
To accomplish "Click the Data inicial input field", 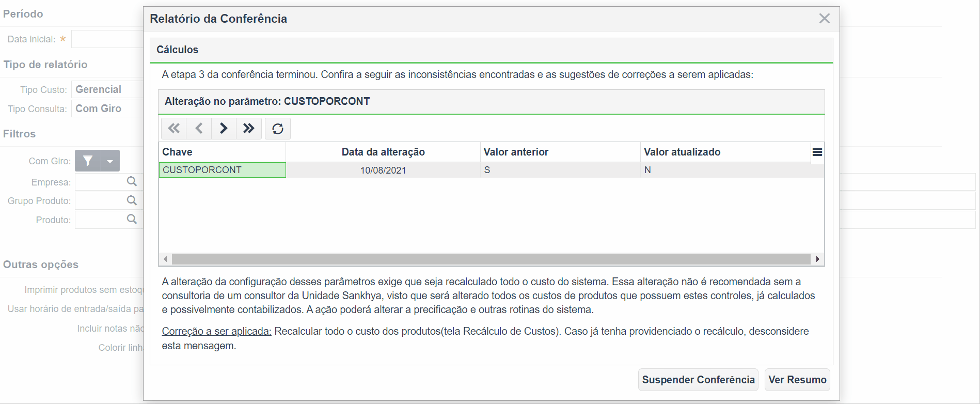I will [107, 39].
